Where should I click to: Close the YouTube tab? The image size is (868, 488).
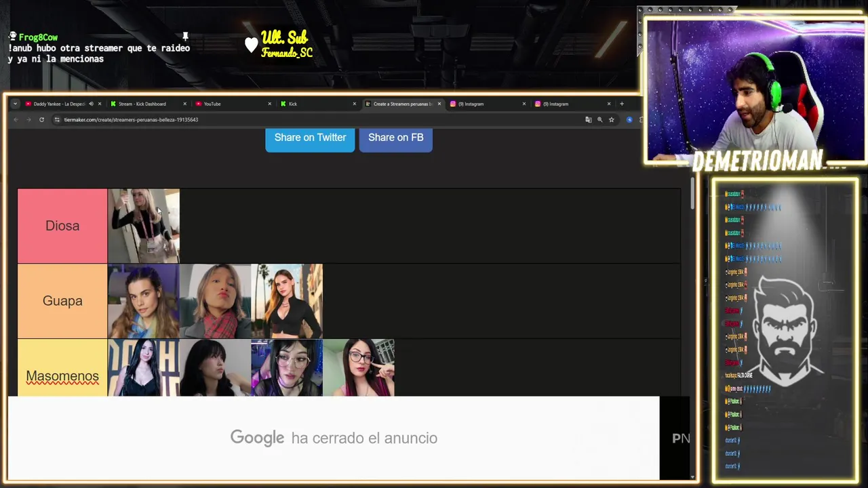[x=269, y=104]
